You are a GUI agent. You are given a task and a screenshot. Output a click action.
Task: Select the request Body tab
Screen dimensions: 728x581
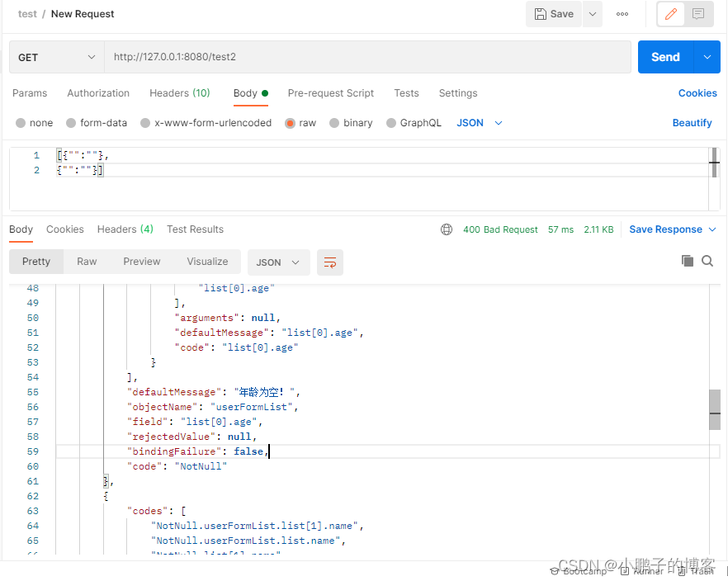click(x=251, y=93)
